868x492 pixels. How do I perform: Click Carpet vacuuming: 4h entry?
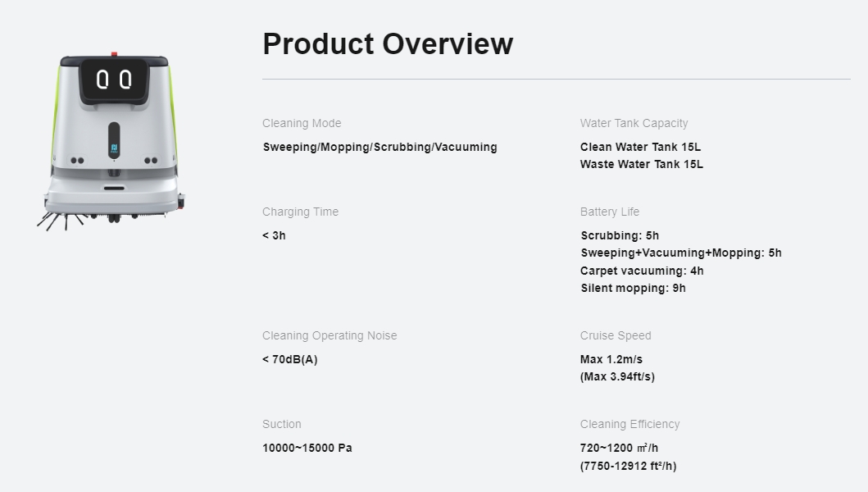[642, 271]
